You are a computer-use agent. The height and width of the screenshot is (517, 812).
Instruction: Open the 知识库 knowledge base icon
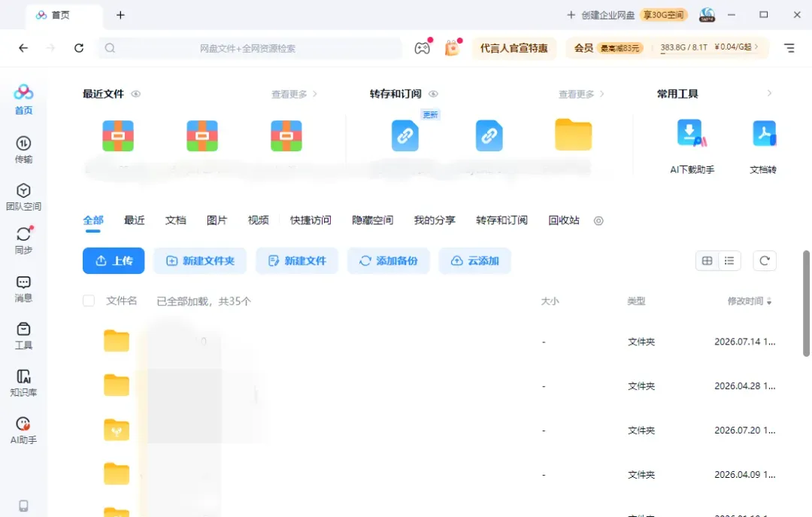click(x=23, y=383)
